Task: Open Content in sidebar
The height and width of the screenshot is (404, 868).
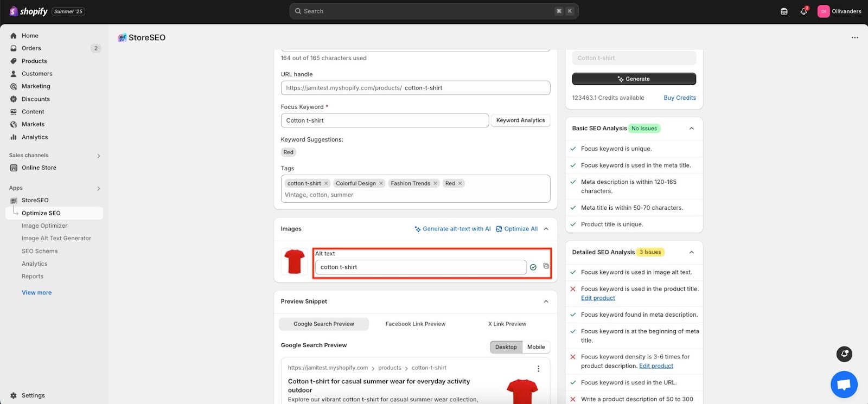Action: (33, 112)
